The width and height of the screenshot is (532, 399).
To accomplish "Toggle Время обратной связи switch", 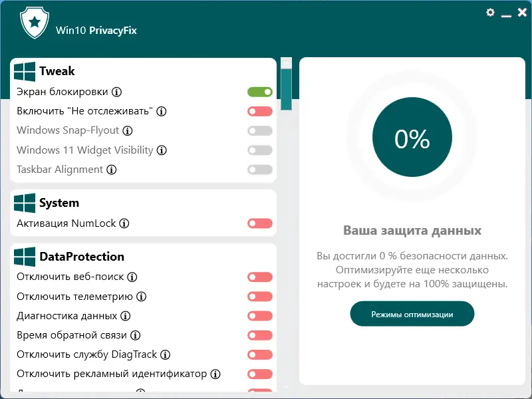I will pos(260,335).
